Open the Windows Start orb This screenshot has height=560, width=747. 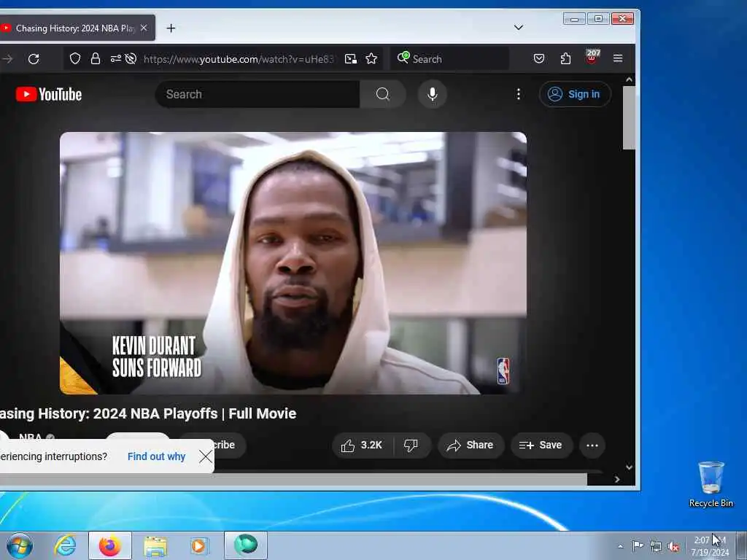tap(20, 545)
